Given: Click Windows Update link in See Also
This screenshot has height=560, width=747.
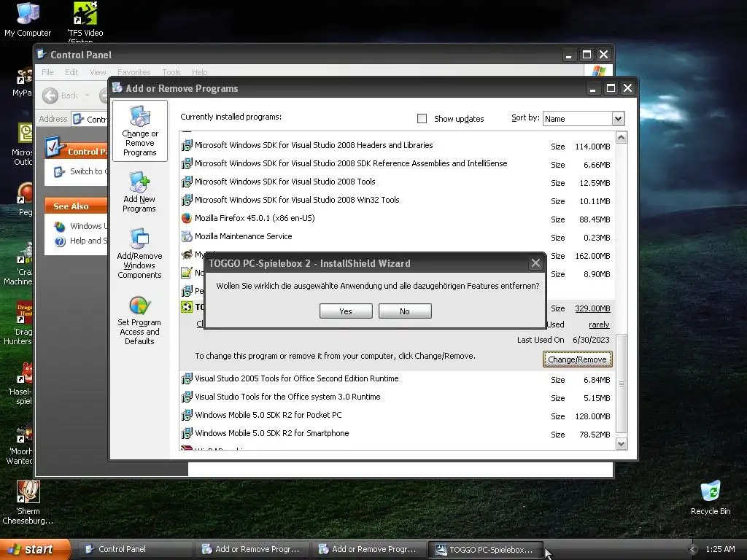Looking at the screenshot, I should point(88,226).
